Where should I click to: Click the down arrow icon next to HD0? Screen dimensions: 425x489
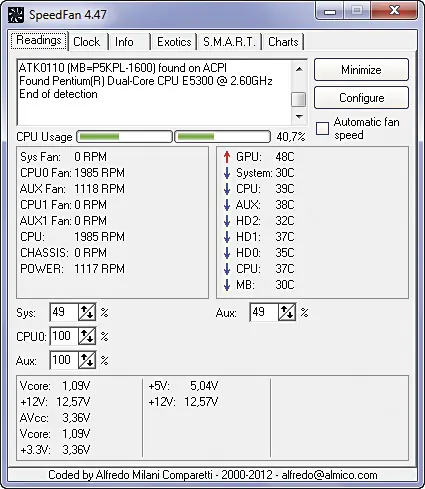(x=227, y=253)
